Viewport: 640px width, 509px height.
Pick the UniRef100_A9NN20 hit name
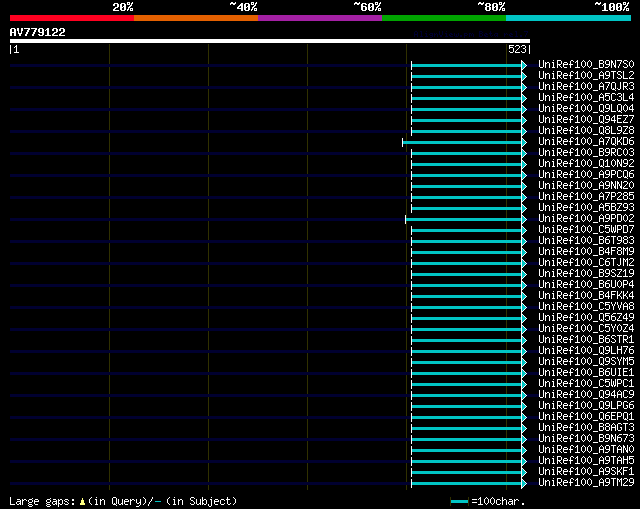click(x=586, y=186)
